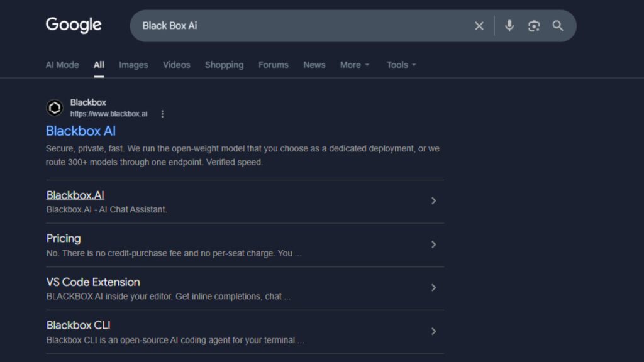Open the Forums tab
The image size is (644, 362).
(274, 65)
